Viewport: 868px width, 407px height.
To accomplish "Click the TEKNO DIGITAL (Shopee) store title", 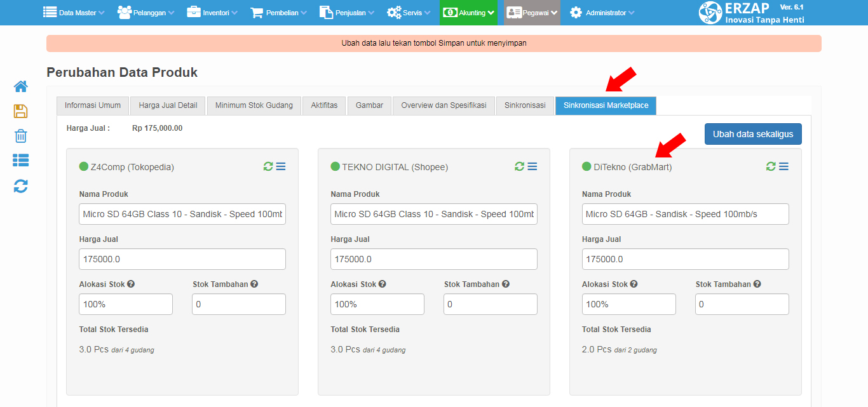I will tap(395, 167).
